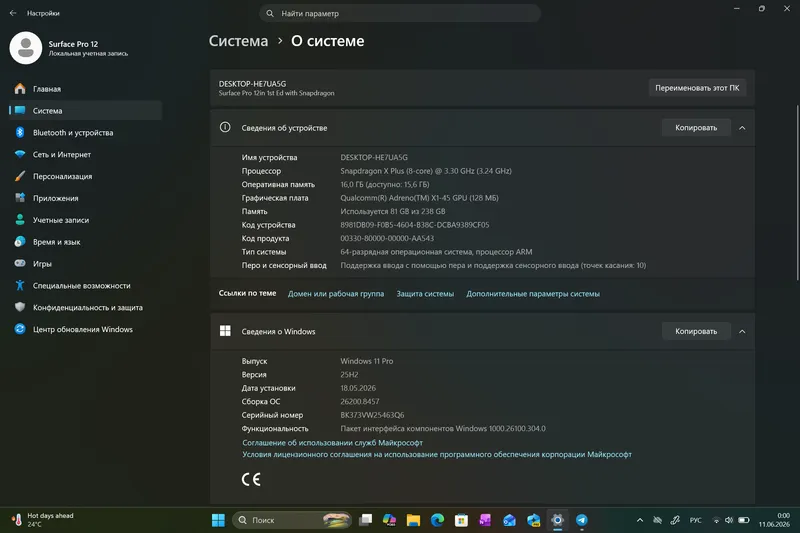The image size is (800, 533).
Task: Click the Settings gear on the taskbar
Action: point(557,520)
